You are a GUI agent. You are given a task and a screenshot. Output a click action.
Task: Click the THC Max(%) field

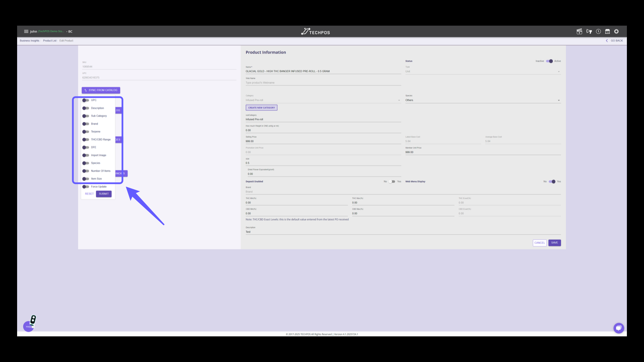click(x=403, y=203)
